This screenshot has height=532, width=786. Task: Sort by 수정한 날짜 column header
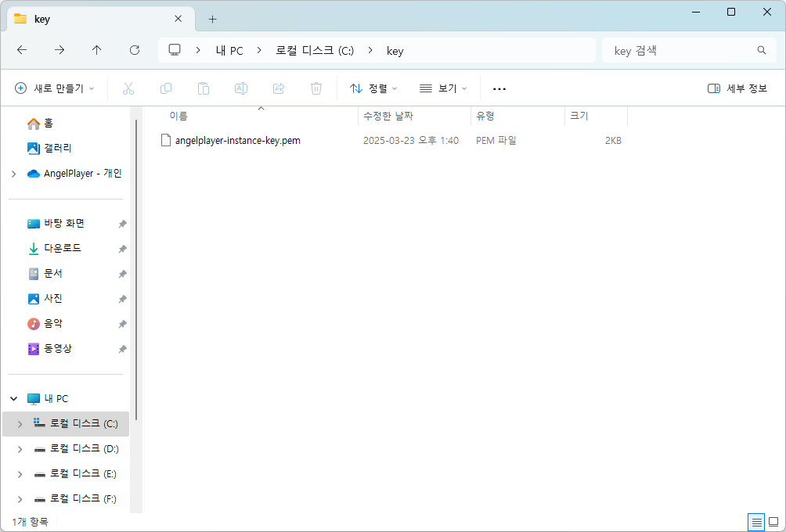(x=415, y=117)
